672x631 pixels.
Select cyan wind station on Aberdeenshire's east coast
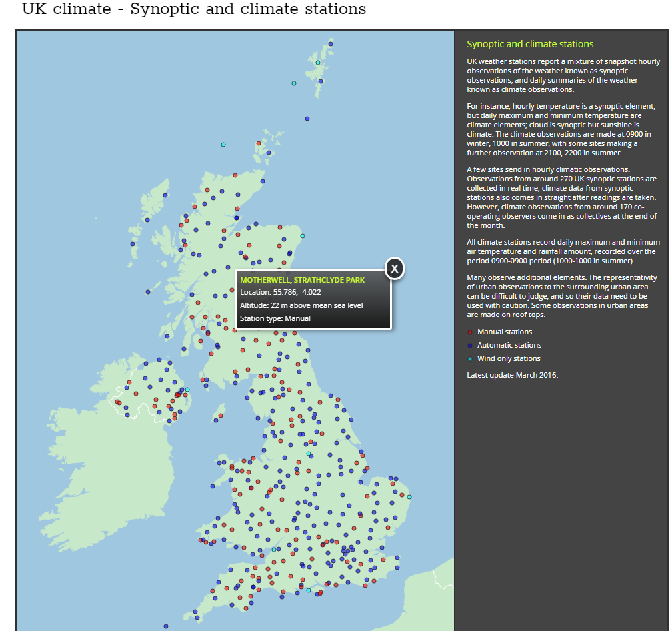(x=303, y=236)
